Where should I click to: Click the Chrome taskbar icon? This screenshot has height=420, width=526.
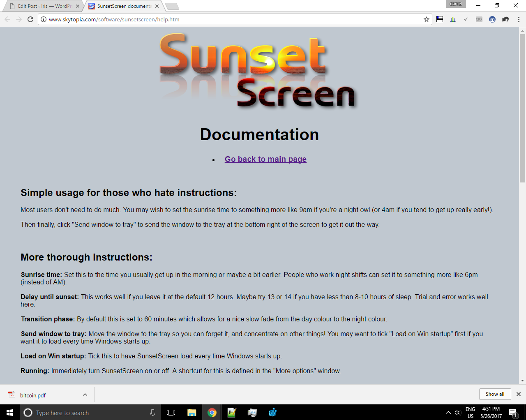click(x=212, y=413)
